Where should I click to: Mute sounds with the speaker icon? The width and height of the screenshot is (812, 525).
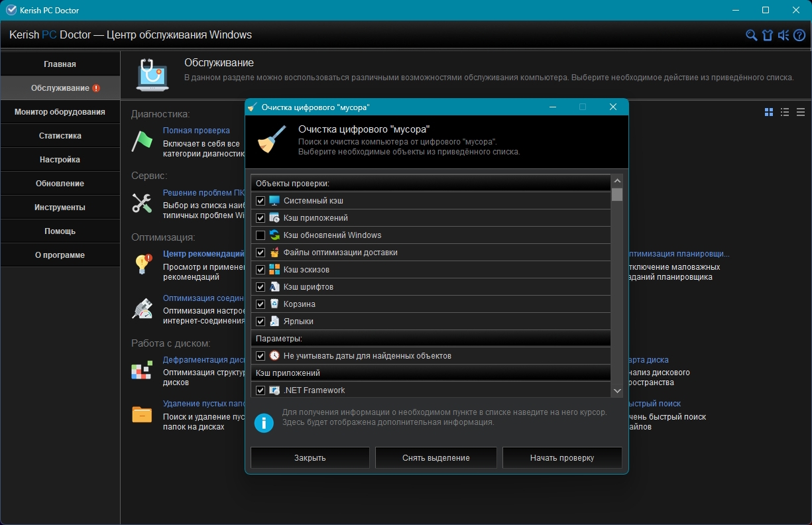pyautogui.click(x=783, y=35)
